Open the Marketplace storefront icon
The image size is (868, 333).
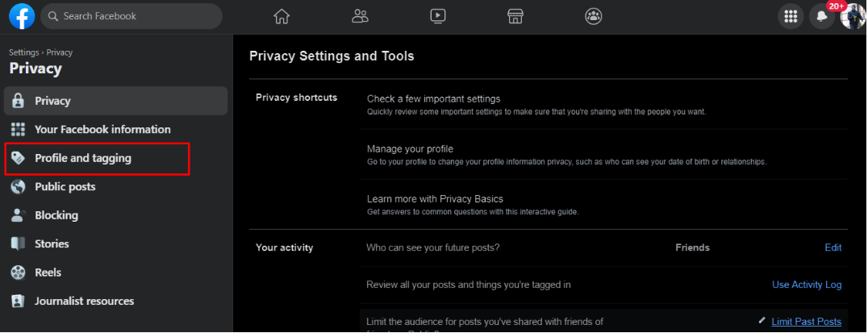(515, 16)
